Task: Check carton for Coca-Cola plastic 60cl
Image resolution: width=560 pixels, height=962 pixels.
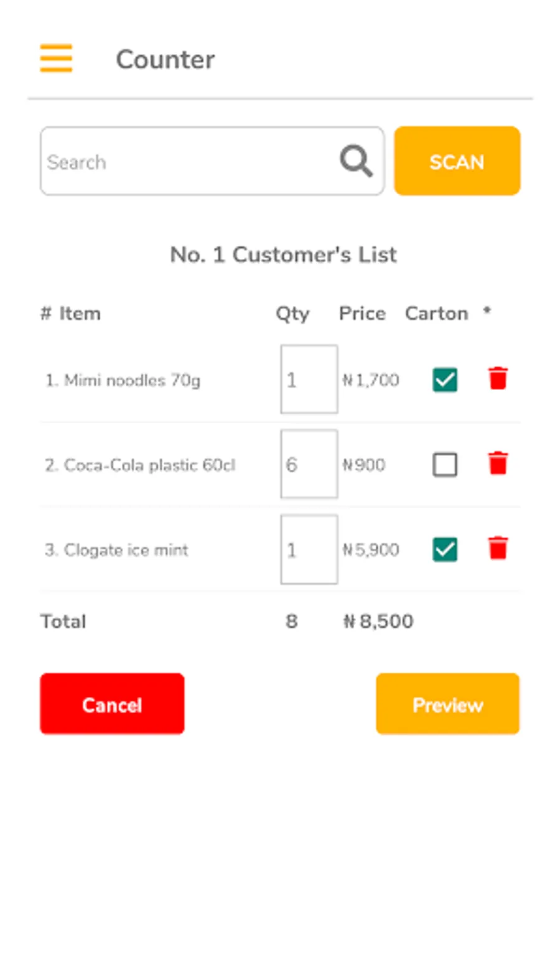Action: [445, 464]
